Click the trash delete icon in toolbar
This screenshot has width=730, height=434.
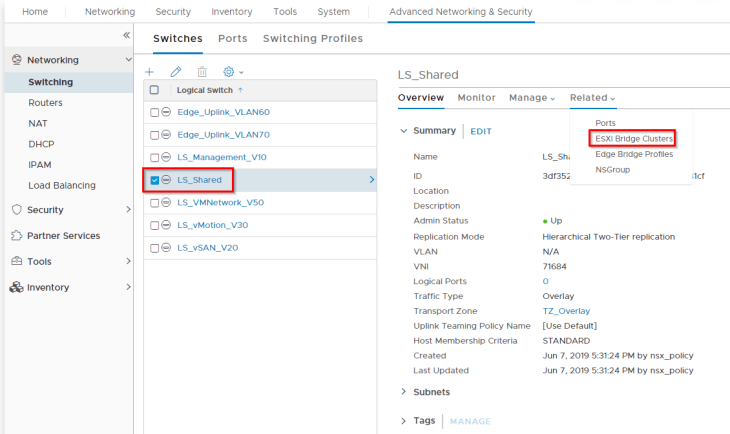tap(202, 72)
